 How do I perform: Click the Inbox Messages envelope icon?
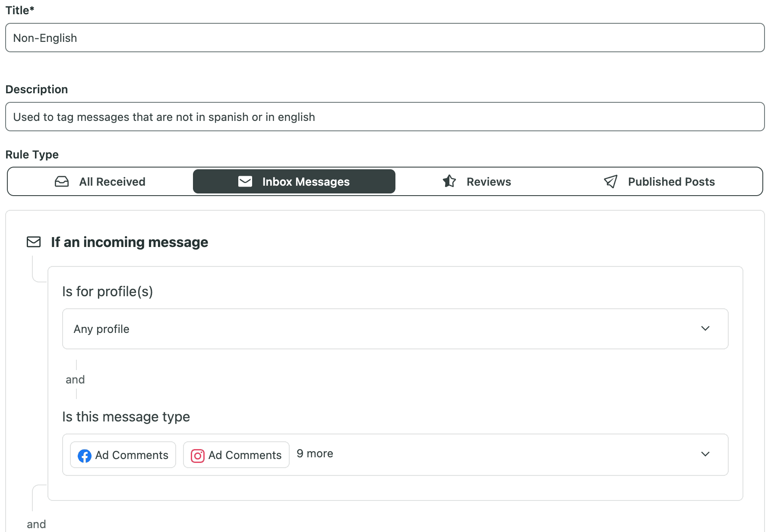tap(245, 181)
